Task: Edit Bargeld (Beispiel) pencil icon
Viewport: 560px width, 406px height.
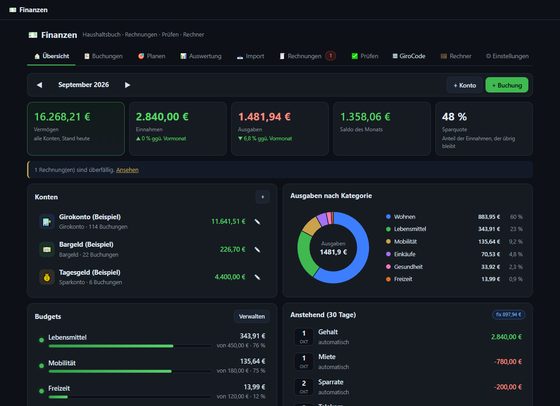Action: (x=257, y=249)
